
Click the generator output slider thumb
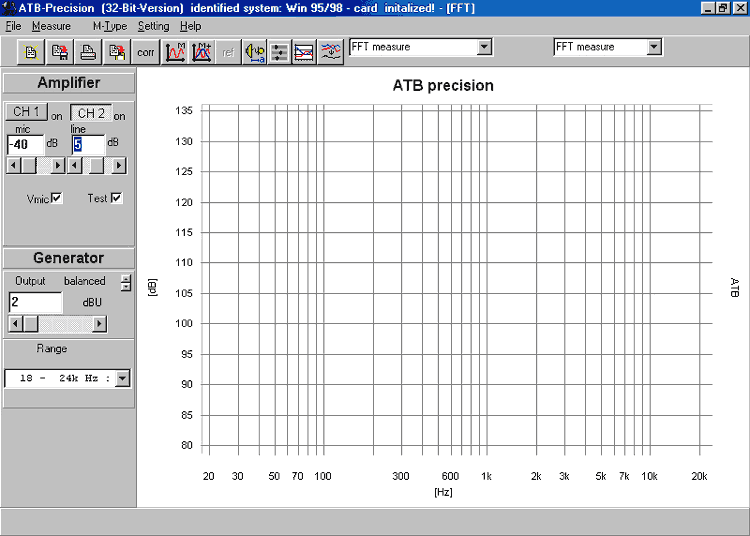pyautogui.click(x=31, y=324)
